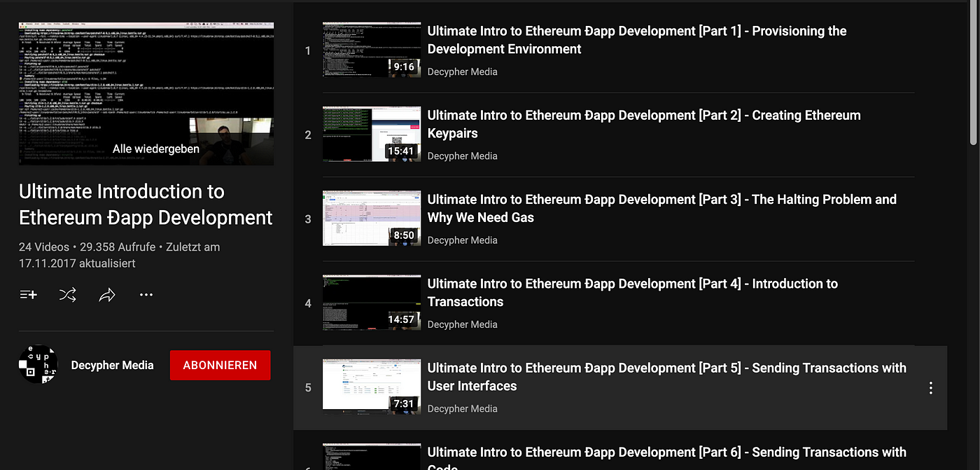980x470 pixels.
Task: Click Decypher Media under Part 1 video
Action: click(462, 71)
